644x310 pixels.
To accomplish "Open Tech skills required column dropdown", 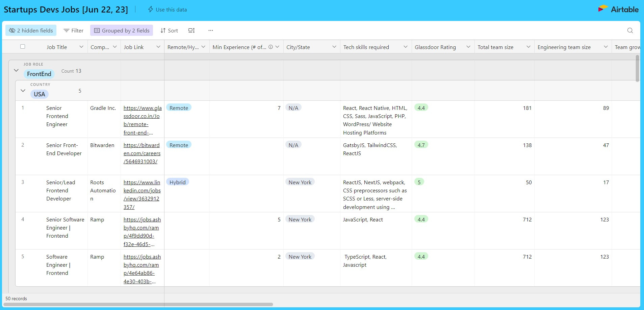I will [x=406, y=47].
